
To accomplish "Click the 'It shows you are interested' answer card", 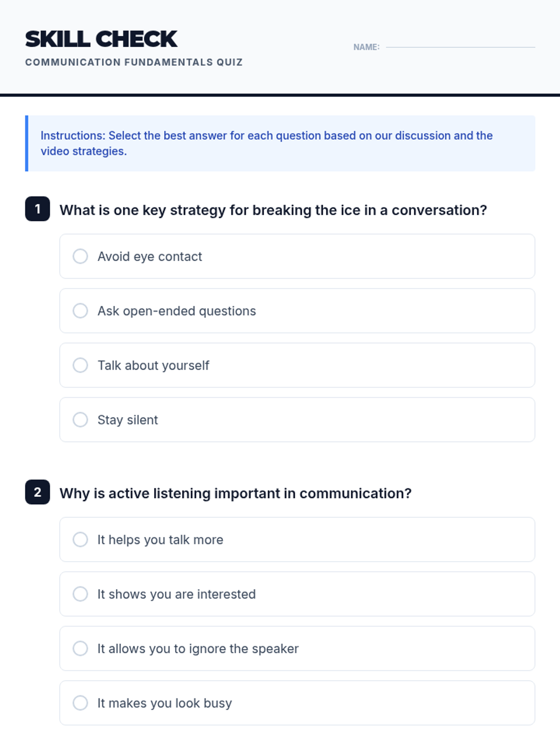I will tap(373, 594).
